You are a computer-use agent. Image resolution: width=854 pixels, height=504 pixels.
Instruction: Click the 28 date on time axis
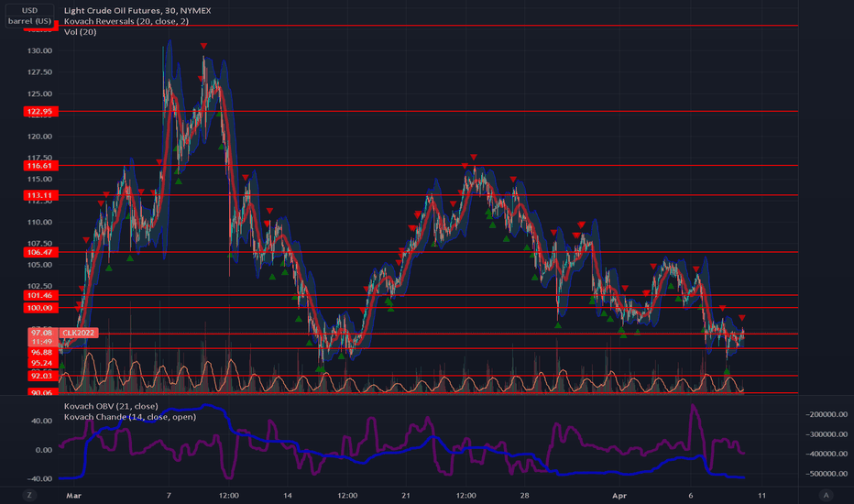point(524,495)
